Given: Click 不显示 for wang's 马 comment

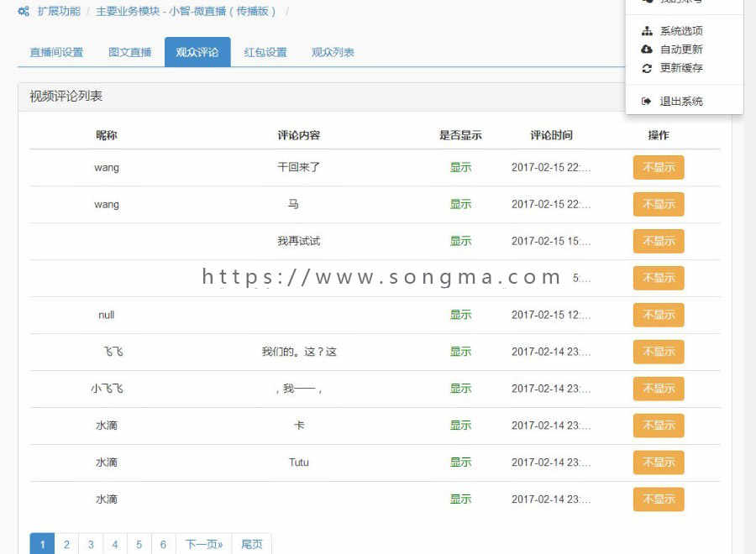Looking at the screenshot, I should (x=659, y=204).
